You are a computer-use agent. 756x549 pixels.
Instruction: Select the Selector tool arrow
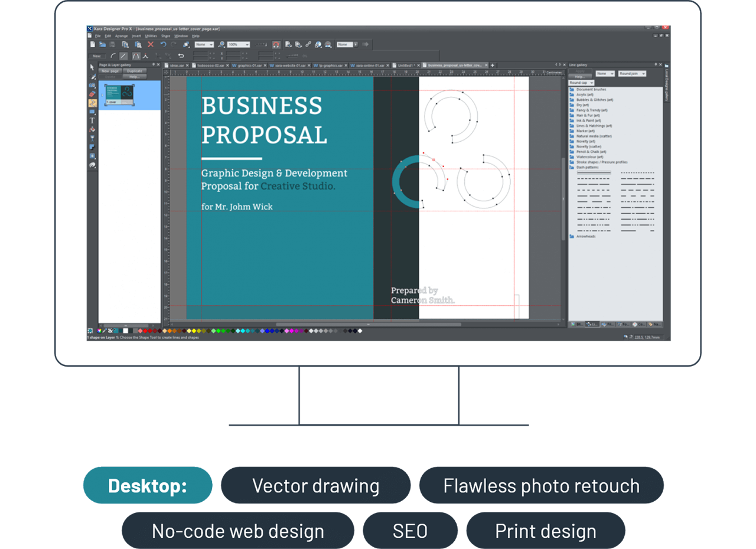92,67
